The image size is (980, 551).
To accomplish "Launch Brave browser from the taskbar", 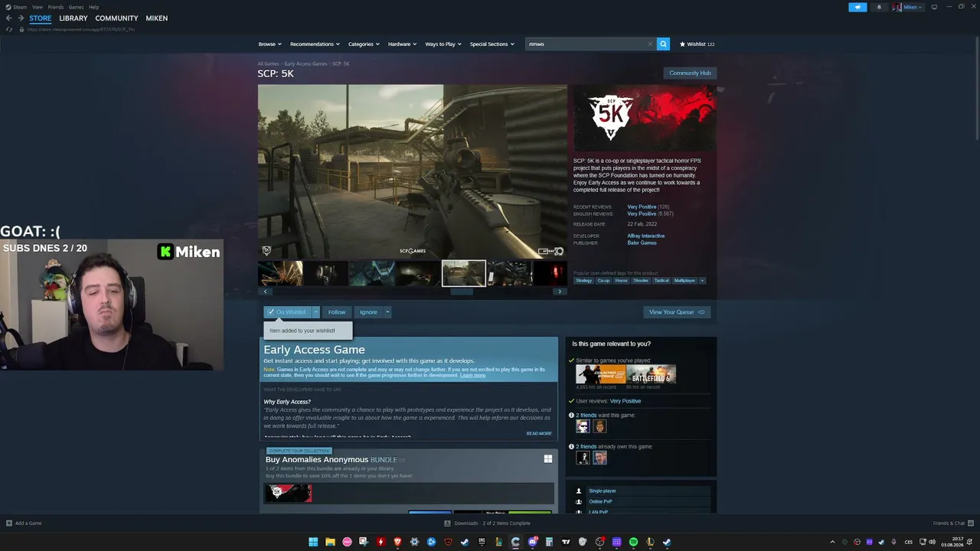I will tap(397, 542).
